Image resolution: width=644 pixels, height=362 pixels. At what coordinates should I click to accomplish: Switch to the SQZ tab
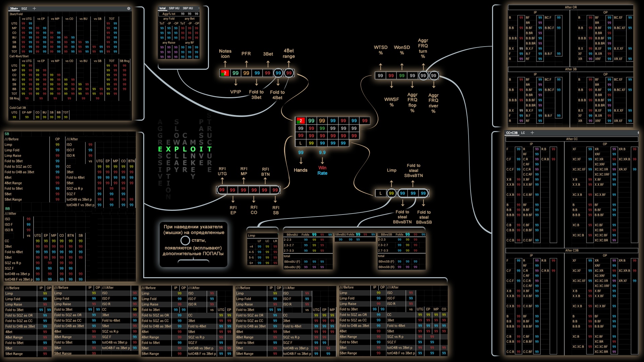[x=24, y=8]
